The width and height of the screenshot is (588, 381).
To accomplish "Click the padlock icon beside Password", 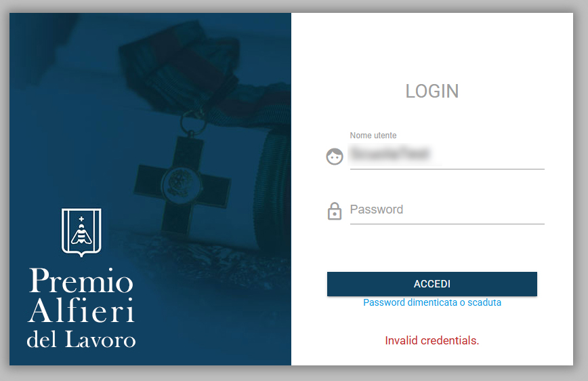I will coord(335,211).
